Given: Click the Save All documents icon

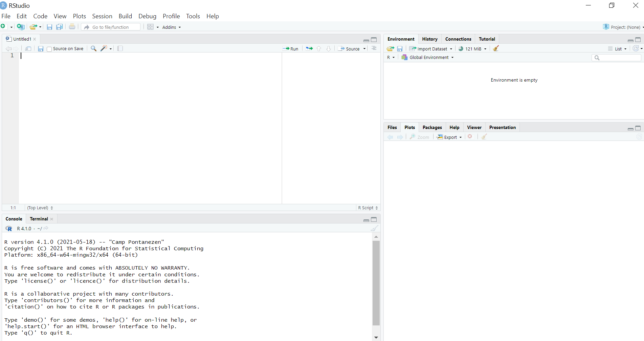Looking at the screenshot, I should 60,27.
